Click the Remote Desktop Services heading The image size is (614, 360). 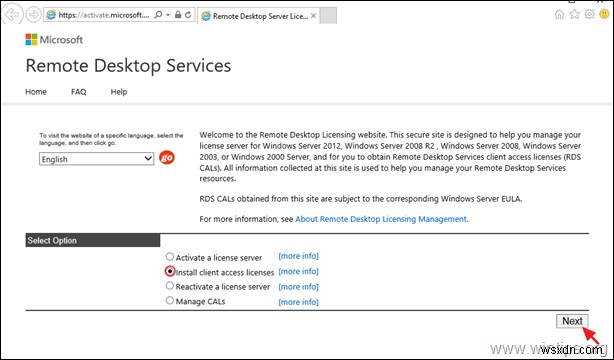click(128, 65)
